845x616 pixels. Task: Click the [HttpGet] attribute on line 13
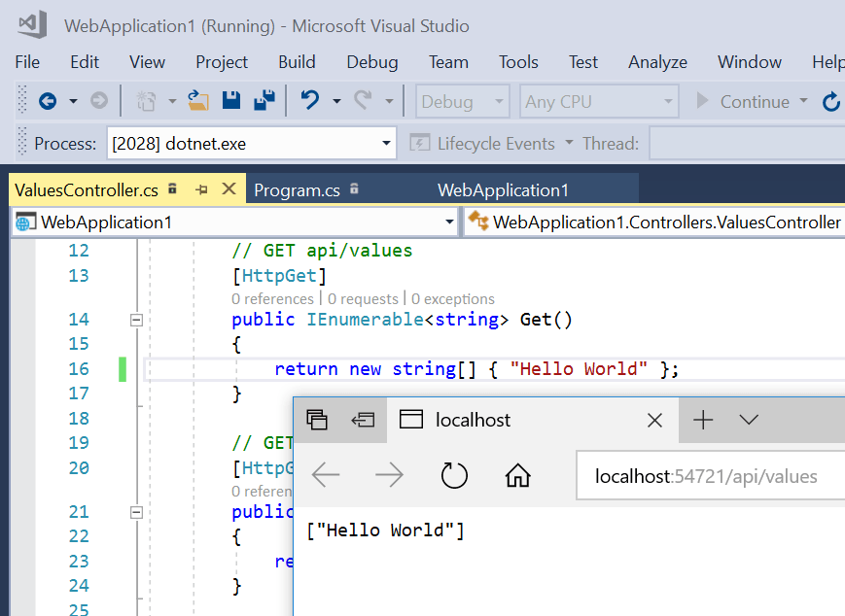point(279,276)
